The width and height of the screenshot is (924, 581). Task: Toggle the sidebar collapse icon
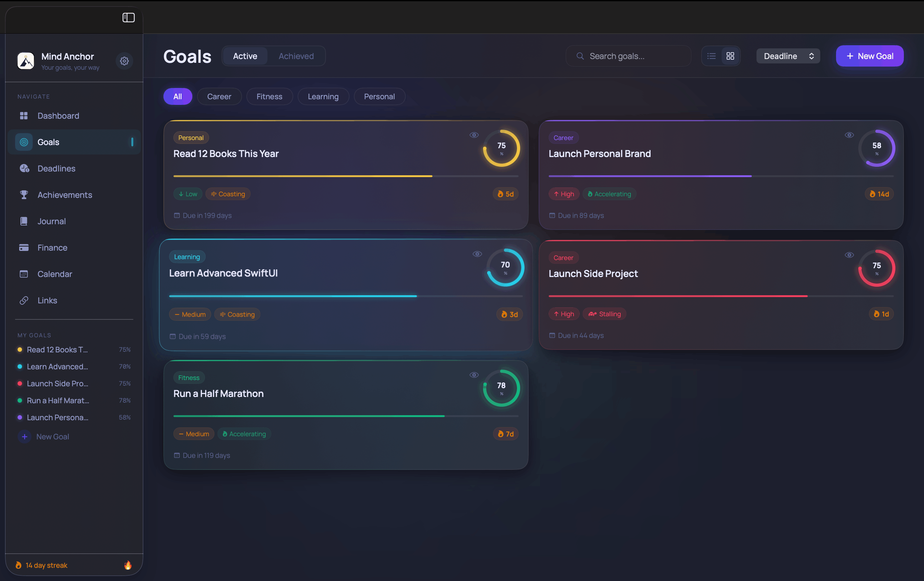[128, 18]
